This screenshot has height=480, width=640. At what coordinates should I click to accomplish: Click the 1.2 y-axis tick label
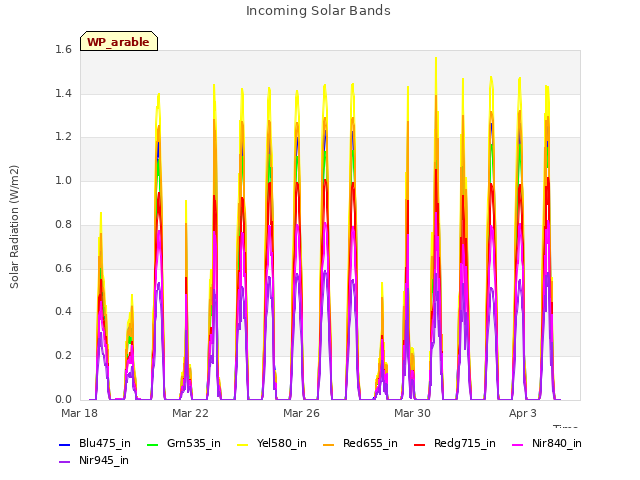(x=63, y=137)
